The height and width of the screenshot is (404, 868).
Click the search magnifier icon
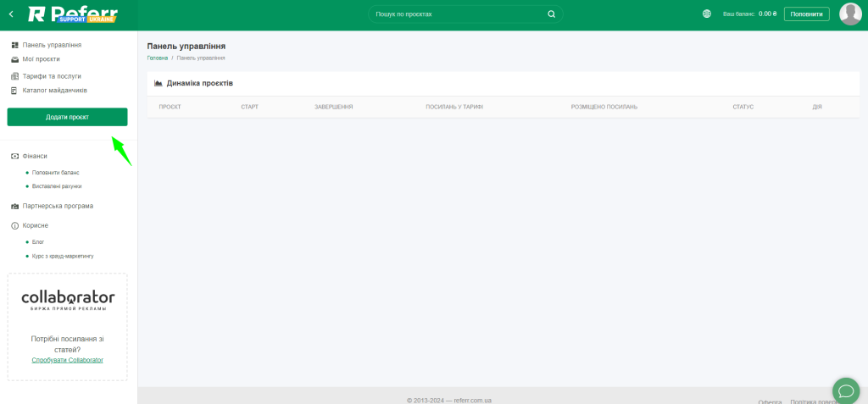(551, 14)
